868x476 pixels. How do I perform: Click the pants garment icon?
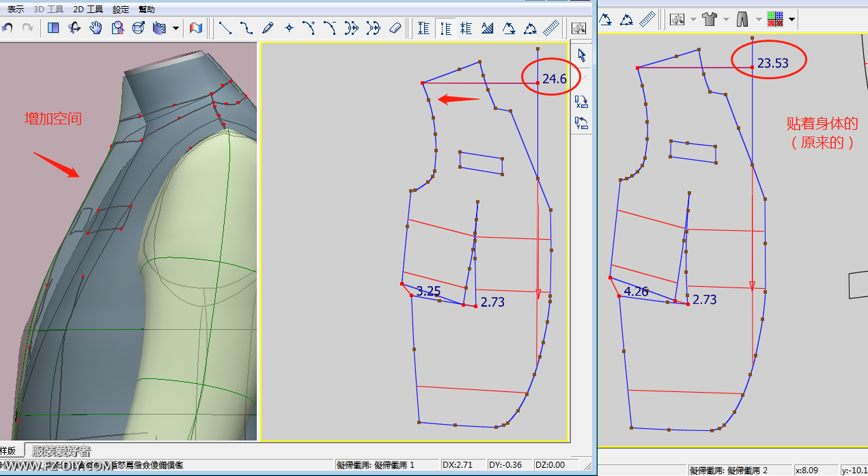click(x=743, y=19)
